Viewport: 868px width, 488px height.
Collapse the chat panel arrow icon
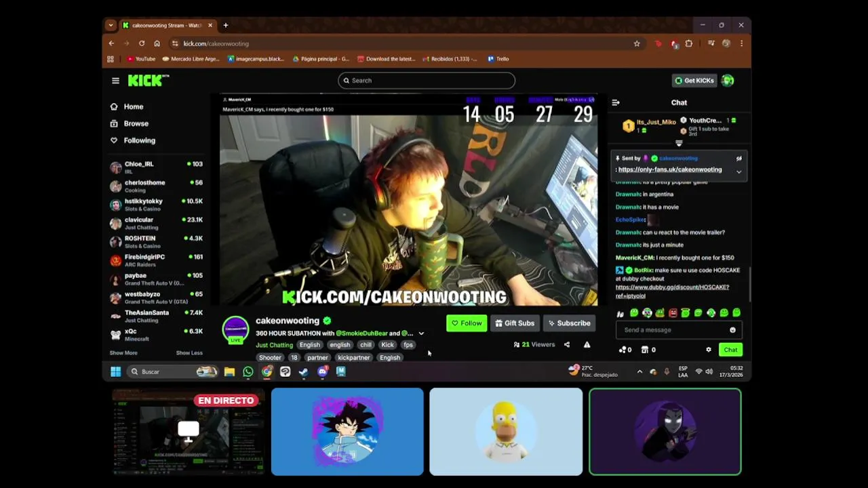tap(616, 103)
